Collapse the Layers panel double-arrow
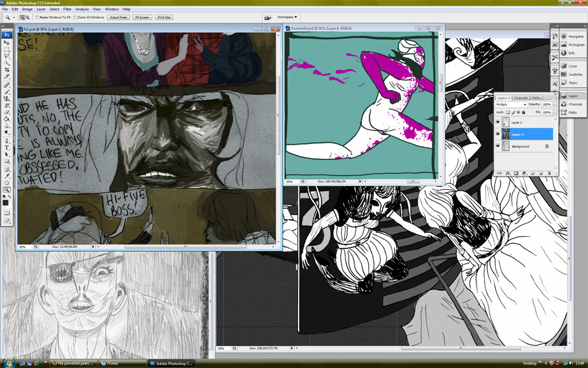Image resolution: width=588 pixels, height=368 pixels. [x=555, y=94]
